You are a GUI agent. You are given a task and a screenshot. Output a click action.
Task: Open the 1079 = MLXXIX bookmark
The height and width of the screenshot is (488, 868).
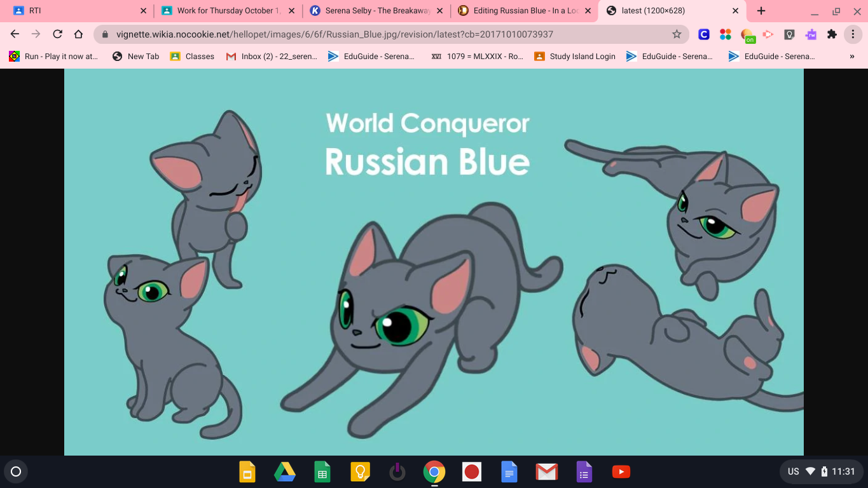(x=477, y=56)
